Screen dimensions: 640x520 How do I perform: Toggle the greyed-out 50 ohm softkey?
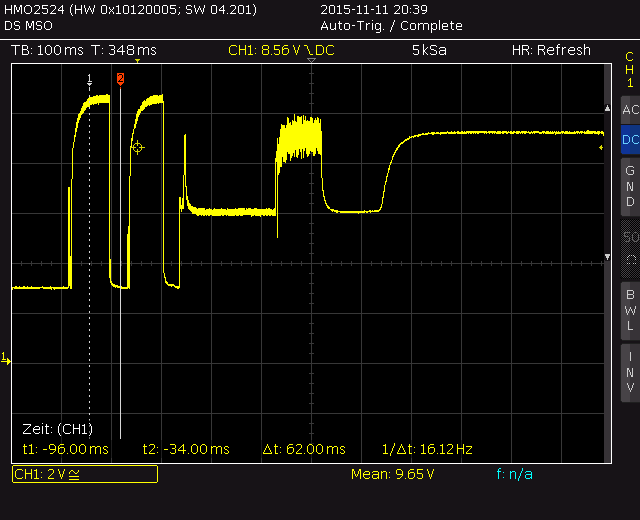tap(631, 249)
